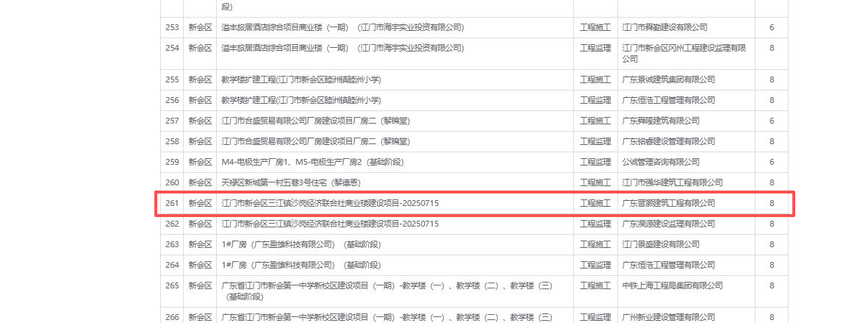Select 1#厂房 project in row 263

(x=301, y=244)
